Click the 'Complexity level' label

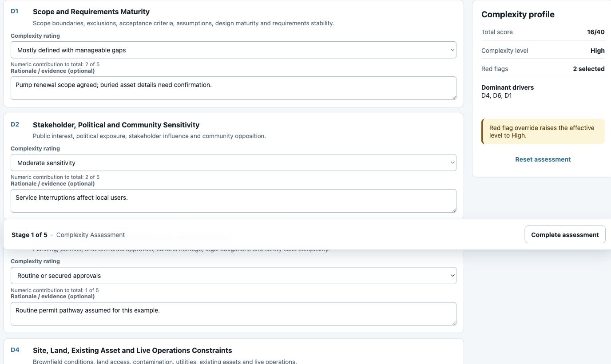point(505,51)
